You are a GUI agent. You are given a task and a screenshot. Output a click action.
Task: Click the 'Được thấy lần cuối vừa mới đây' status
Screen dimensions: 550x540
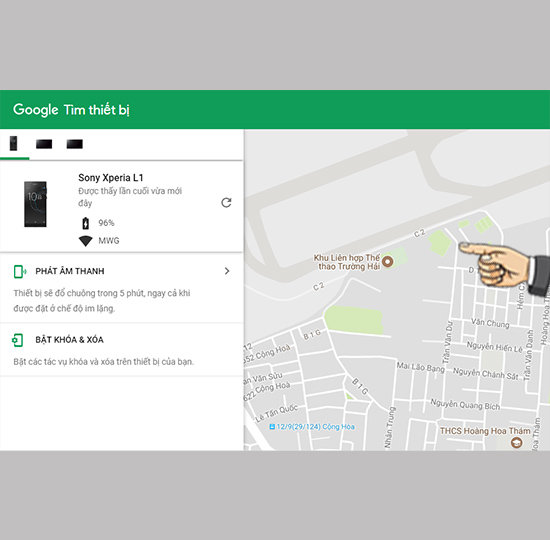pos(130,197)
